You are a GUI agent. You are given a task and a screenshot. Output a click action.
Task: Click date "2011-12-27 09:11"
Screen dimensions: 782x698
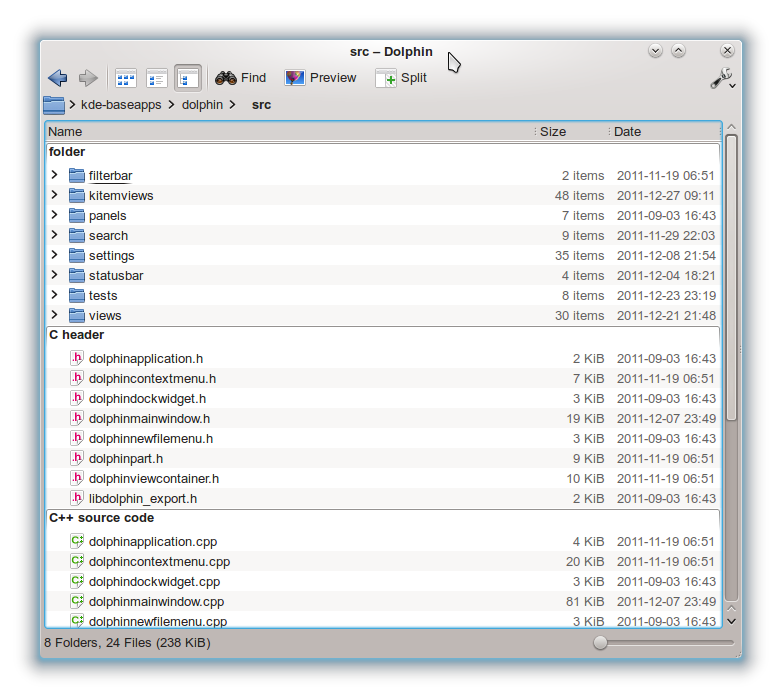[x=666, y=195]
